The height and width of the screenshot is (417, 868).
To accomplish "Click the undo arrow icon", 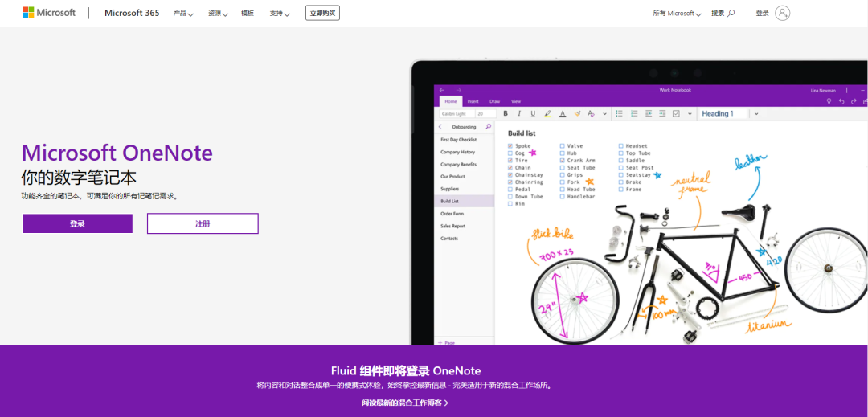I will point(841,101).
